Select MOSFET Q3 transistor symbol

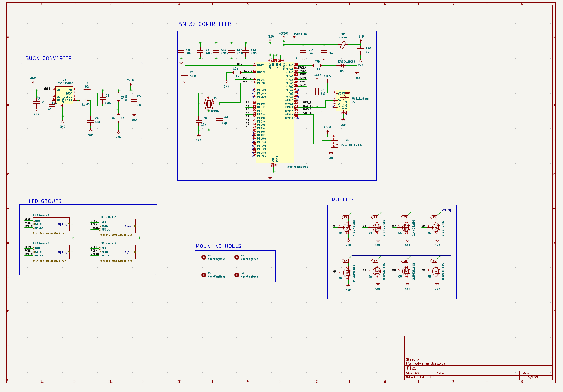[x=377, y=227]
